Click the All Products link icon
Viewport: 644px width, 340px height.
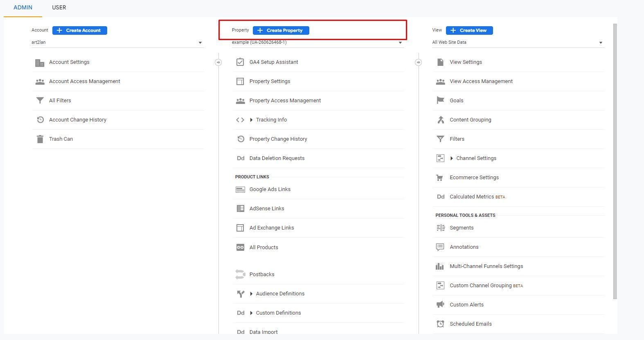pyautogui.click(x=240, y=248)
